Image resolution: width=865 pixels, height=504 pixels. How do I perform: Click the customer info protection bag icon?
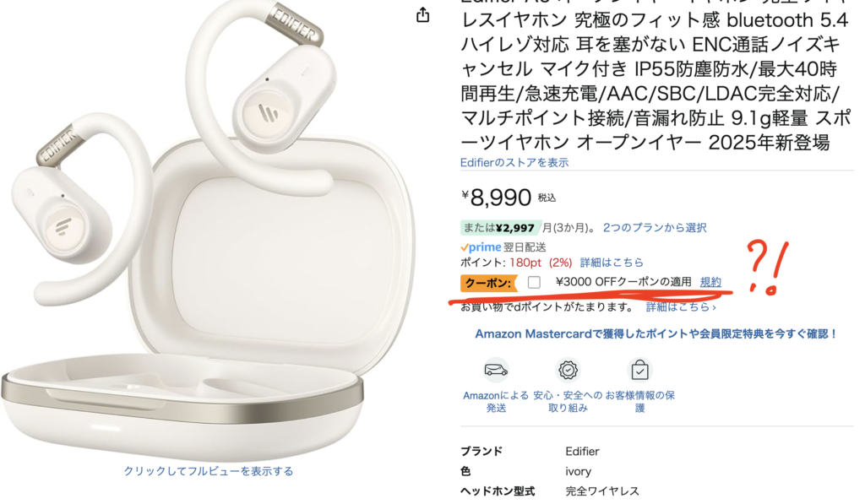click(x=640, y=370)
